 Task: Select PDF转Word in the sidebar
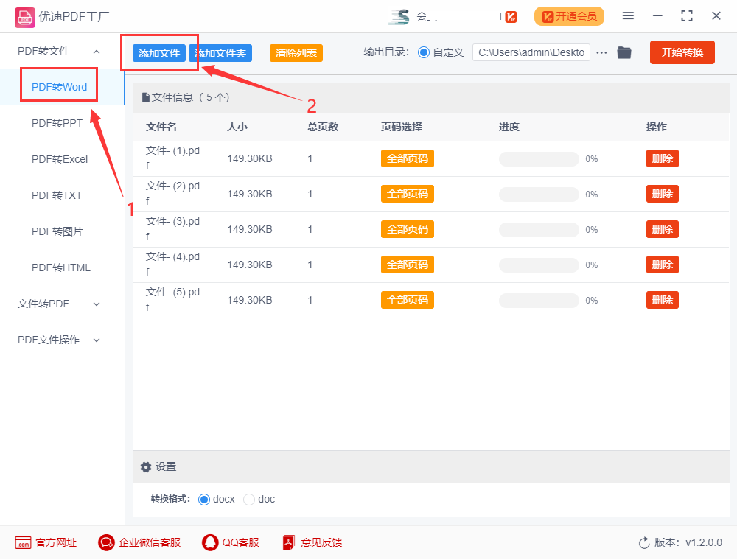point(59,87)
